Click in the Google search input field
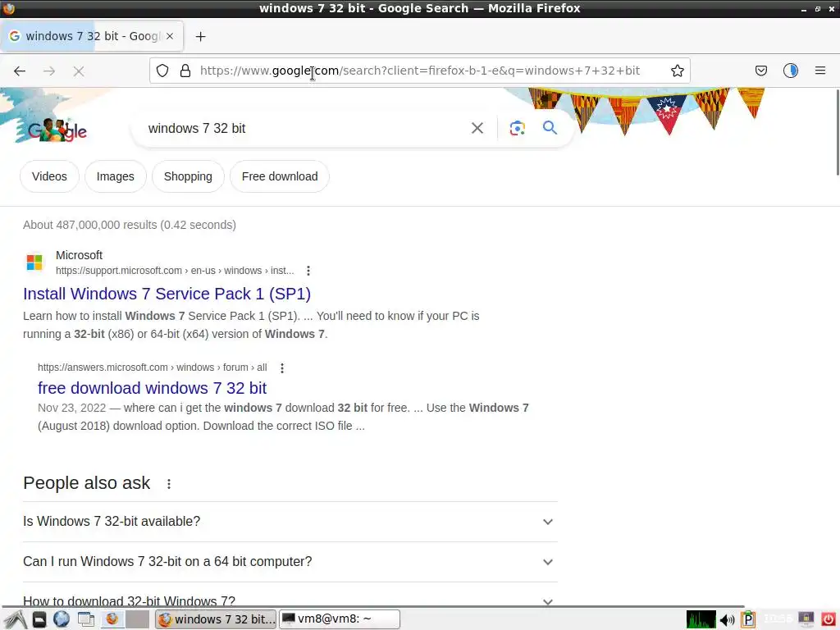This screenshot has width=840, height=630. coord(303,128)
